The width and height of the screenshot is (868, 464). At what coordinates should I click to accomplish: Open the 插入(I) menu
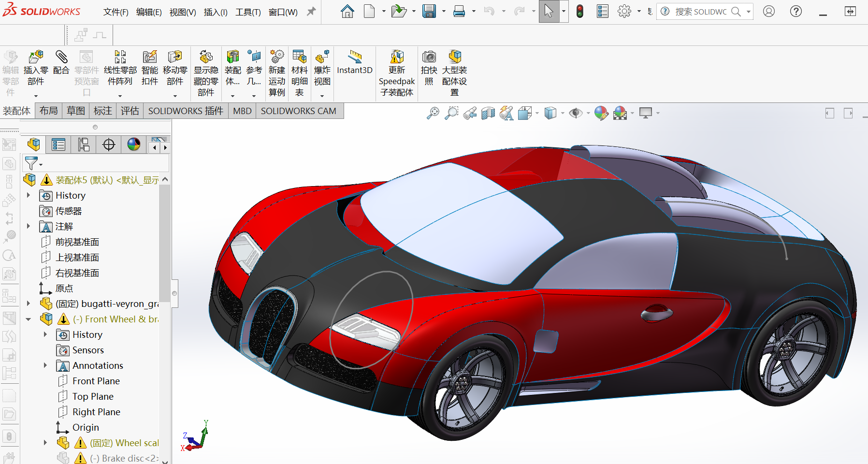click(216, 12)
